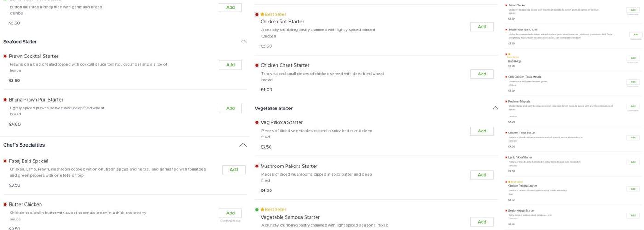
Task: Click the red marker beside Bhuna Prawn Puri Starter
Action: pos(5,100)
